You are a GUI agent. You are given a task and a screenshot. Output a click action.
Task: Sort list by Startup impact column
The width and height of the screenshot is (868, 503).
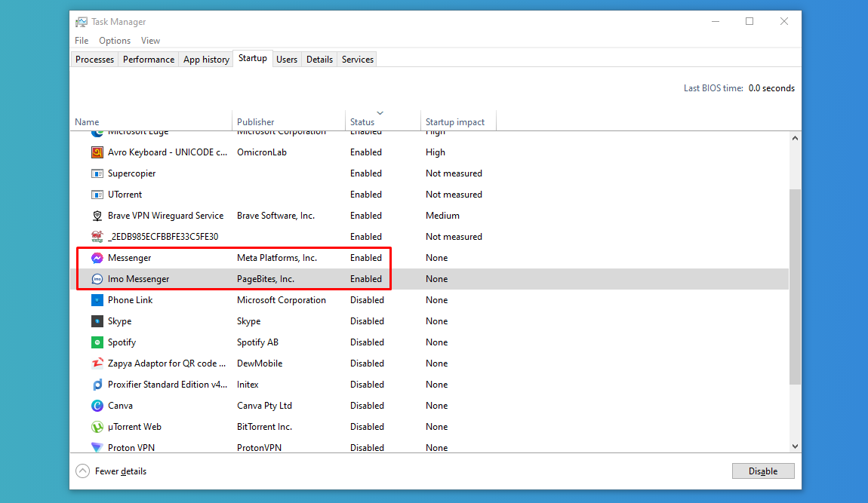click(454, 121)
